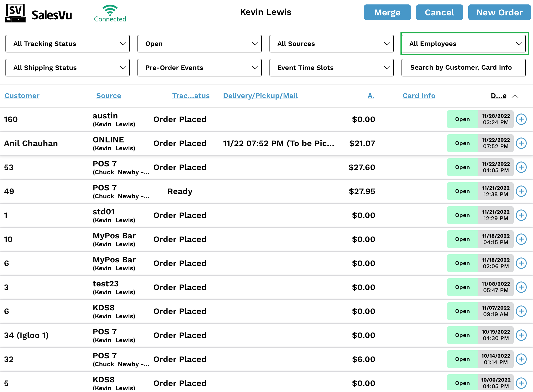
Task: Click the Connected wifi status icon
Action: coord(110,10)
